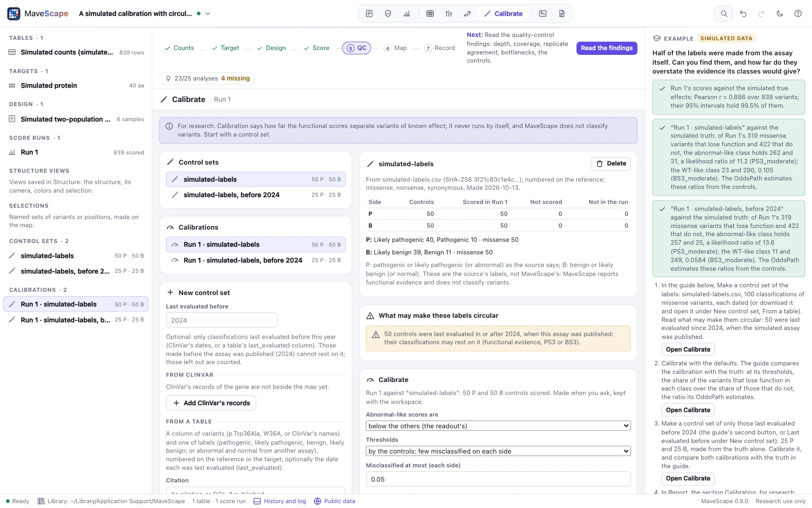Select Simulated counts table in sidebar
This screenshot has width=812, height=508.
tap(76, 52)
